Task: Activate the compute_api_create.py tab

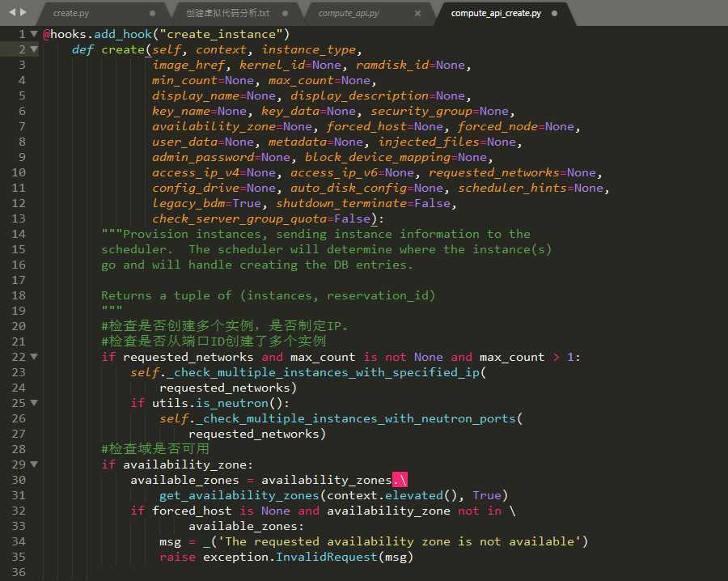Action: click(x=496, y=13)
